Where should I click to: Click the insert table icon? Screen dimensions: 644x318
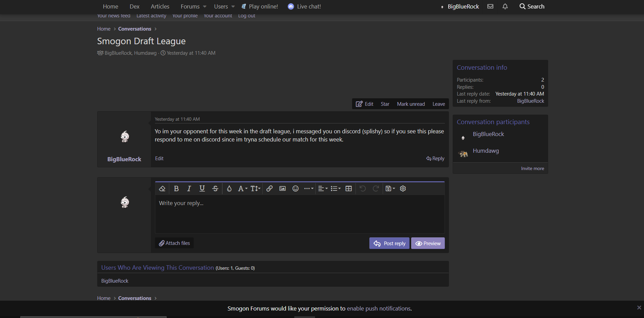[x=348, y=188]
